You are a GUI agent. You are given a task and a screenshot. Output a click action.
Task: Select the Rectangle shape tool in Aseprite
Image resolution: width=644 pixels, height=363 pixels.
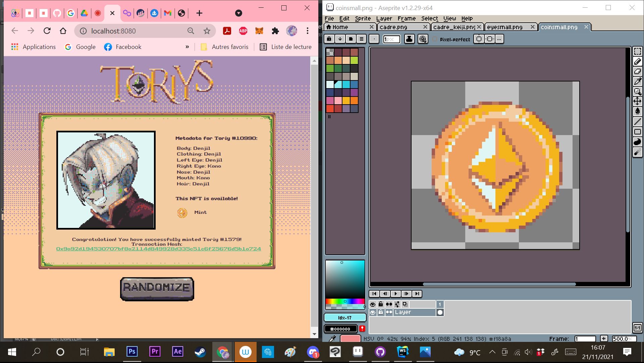pyautogui.click(x=637, y=132)
